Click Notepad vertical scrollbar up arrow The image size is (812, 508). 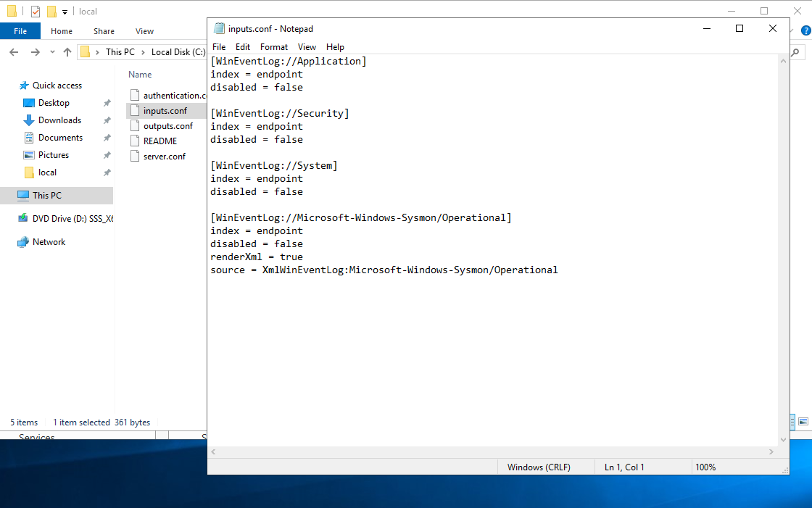[783, 61]
